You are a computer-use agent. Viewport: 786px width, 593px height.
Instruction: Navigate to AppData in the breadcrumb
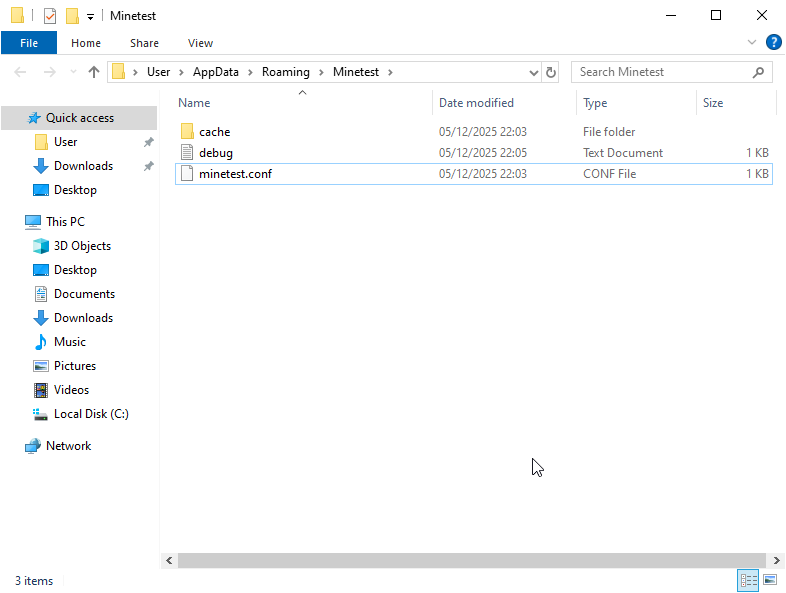click(x=216, y=72)
